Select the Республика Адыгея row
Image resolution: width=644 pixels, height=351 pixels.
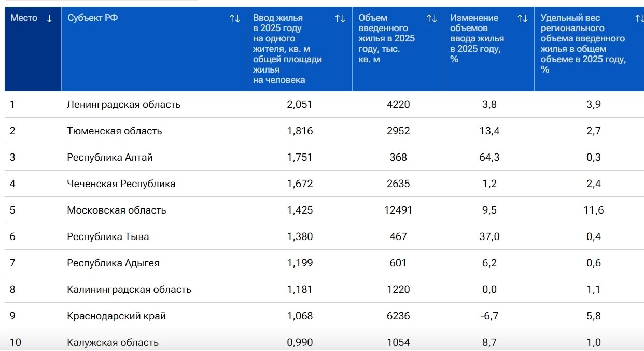113,263
